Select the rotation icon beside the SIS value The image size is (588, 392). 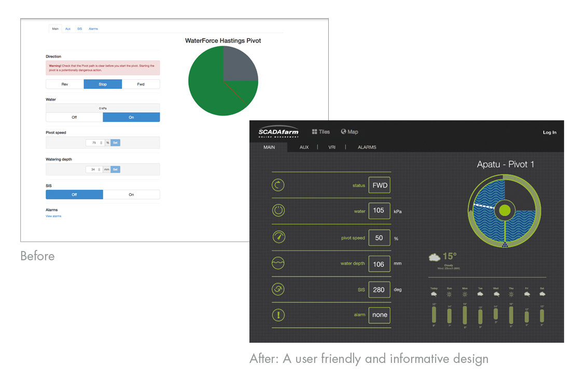[278, 289]
